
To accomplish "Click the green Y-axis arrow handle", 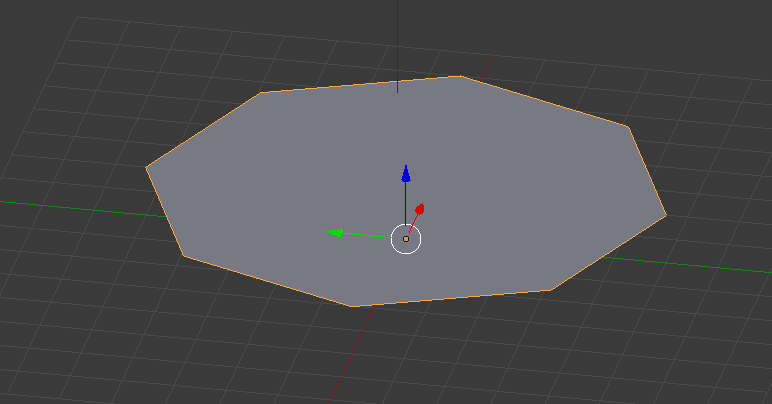I will coord(334,232).
